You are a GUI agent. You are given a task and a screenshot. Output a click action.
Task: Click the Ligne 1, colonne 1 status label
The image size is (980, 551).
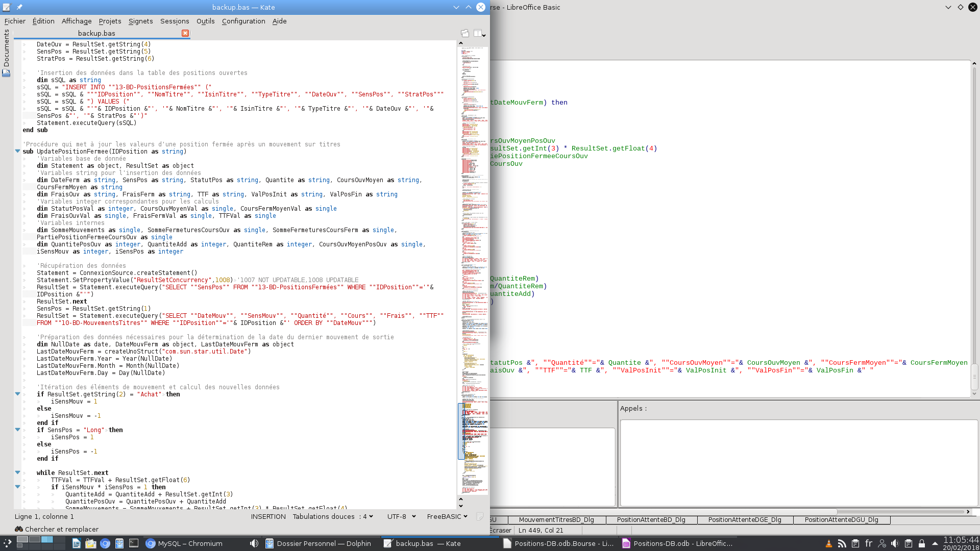point(44,516)
